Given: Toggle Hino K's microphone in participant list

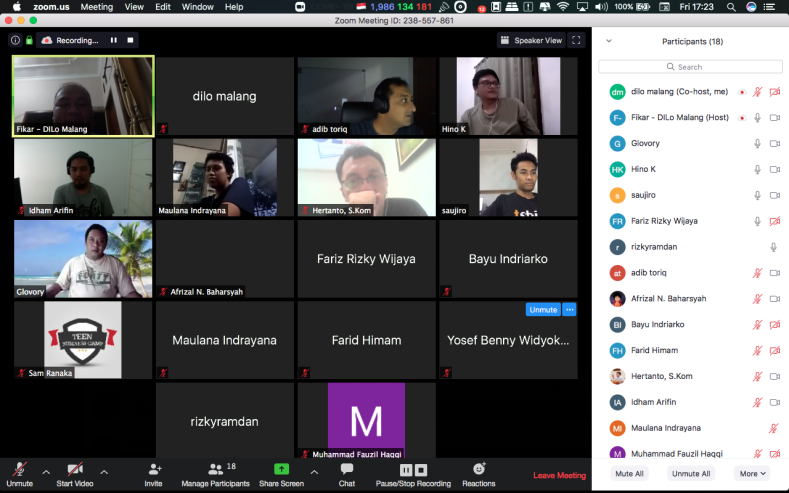Looking at the screenshot, I should (x=757, y=170).
